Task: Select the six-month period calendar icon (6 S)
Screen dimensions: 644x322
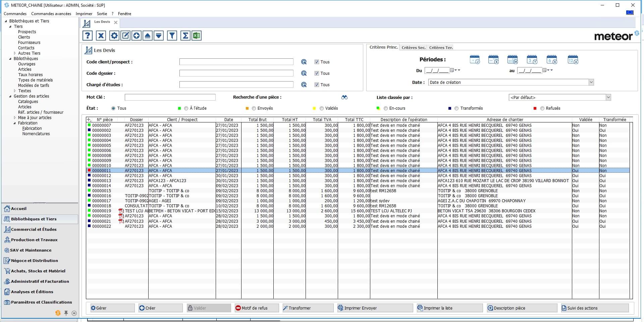Action: tap(552, 60)
